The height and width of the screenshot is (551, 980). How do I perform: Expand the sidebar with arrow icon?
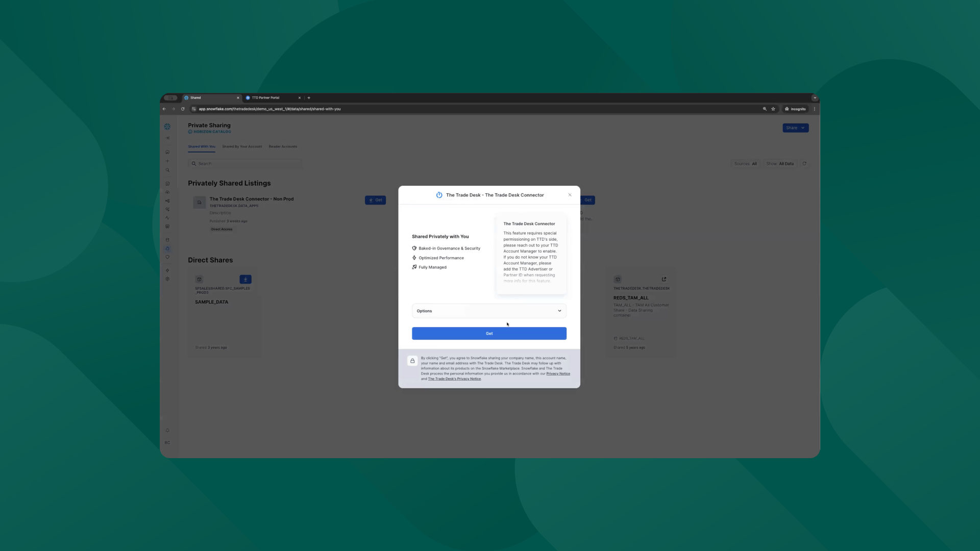pyautogui.click(x=167, y=138)
